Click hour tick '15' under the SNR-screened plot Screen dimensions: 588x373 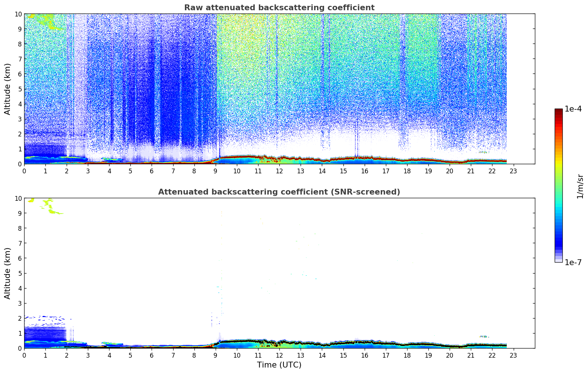(343, 355)
